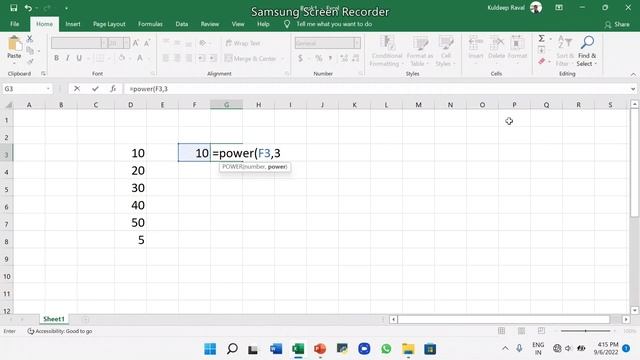Toggle Italic formatting

coord(68,58)
